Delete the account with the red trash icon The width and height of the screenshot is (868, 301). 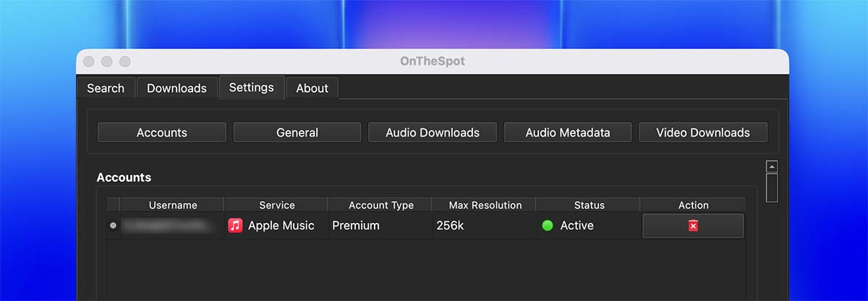pos(693,226)
